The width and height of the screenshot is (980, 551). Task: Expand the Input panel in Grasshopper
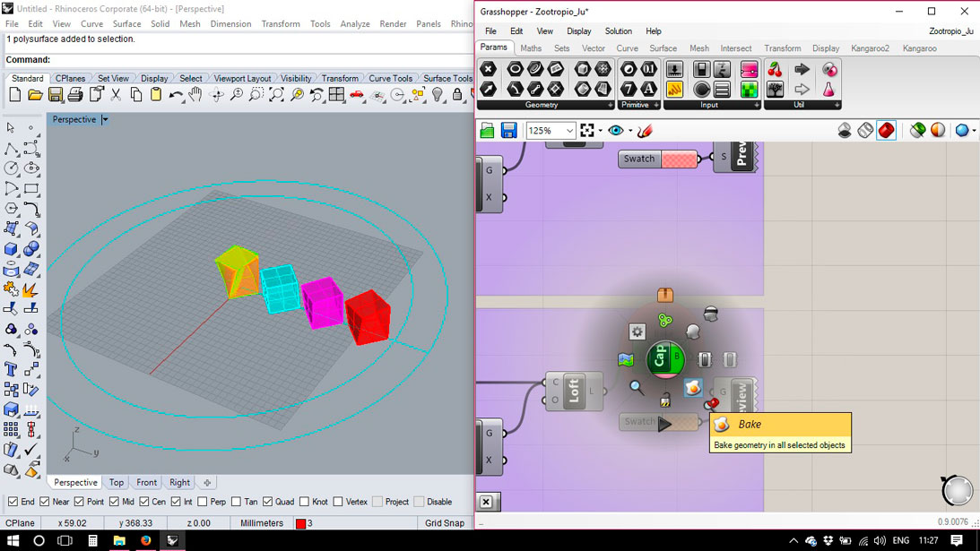click(x=756, y=106)
